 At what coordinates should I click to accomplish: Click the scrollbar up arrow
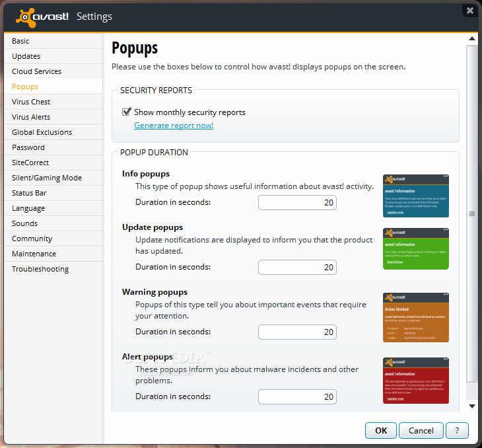pyautogui.click(x=472, y=39)
